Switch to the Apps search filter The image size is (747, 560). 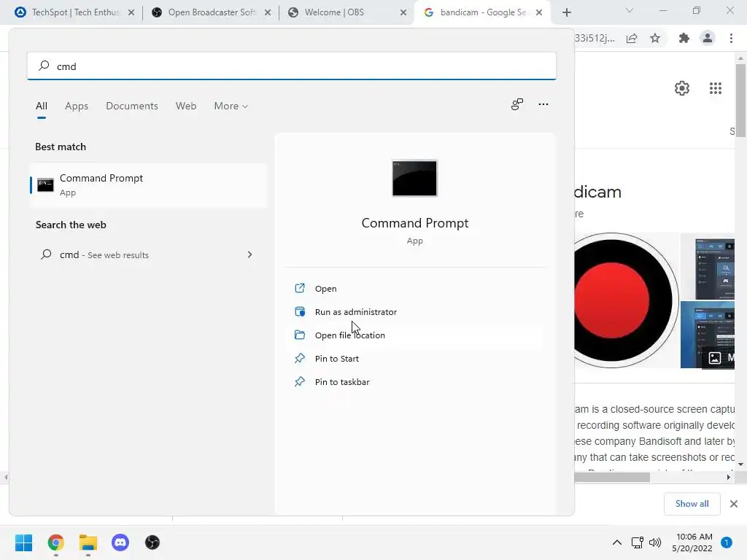click(77, 106)
